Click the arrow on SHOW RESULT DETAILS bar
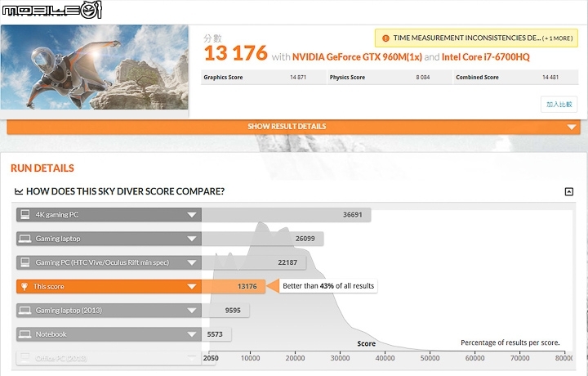The image size is (588, 376). click(x=572, y=128)
